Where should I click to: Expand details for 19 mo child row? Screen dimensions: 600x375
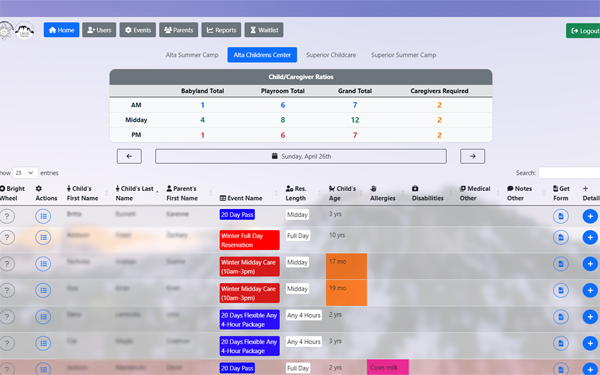[x=590, y=290]
